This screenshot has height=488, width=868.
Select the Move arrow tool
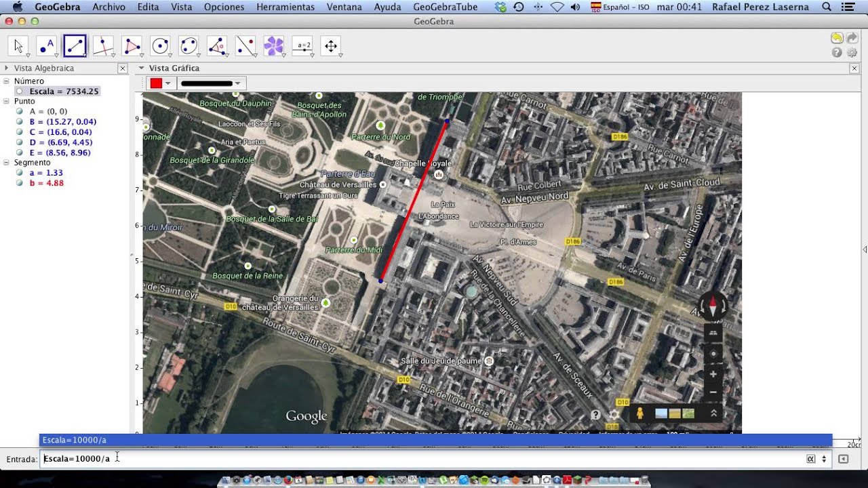coord(18,46)
